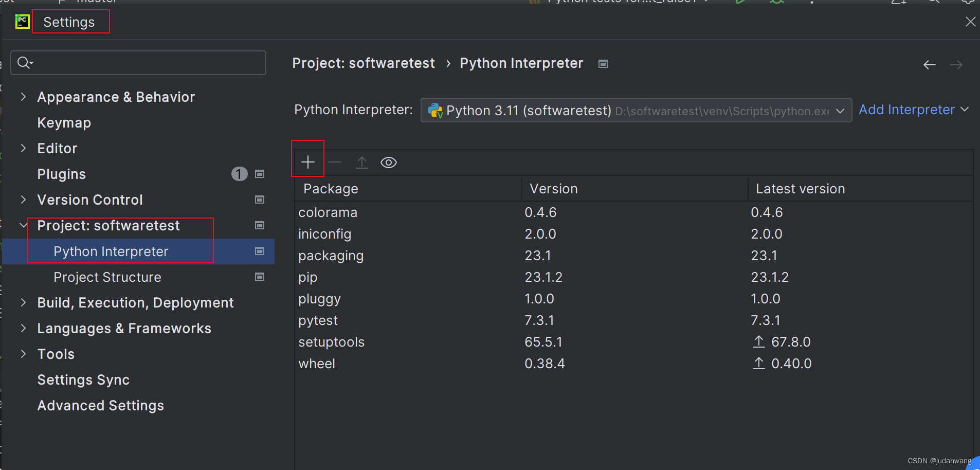The image size is (980, 470).
Task: Expand the Appearance & Behavior section
Action: (23, 97)
